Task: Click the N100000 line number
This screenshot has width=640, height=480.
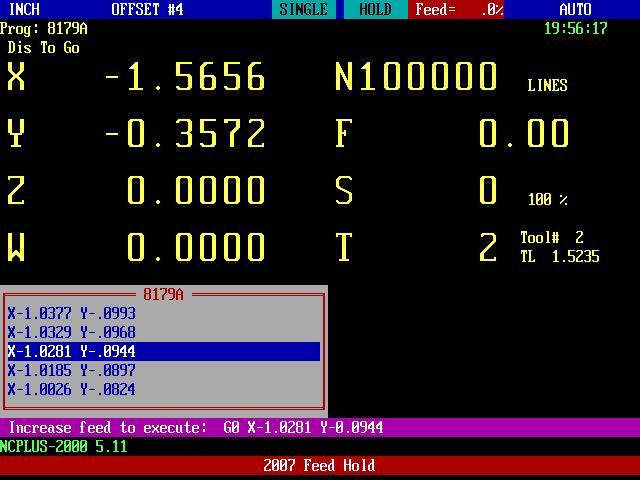Action: (x=416, y=76)
